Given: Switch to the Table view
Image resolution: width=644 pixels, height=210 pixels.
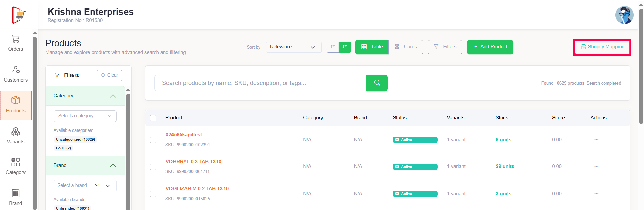Looking at the screenshot, I should click(372, 47).
